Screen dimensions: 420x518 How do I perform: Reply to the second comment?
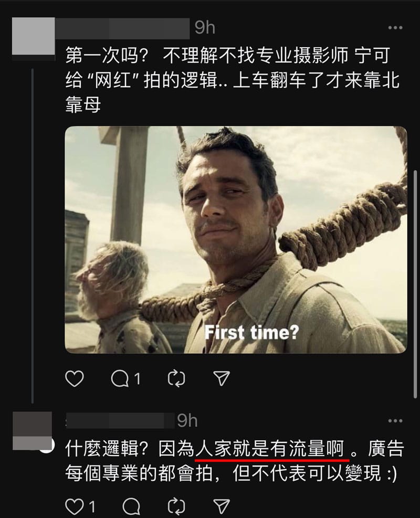click(131, 506)
